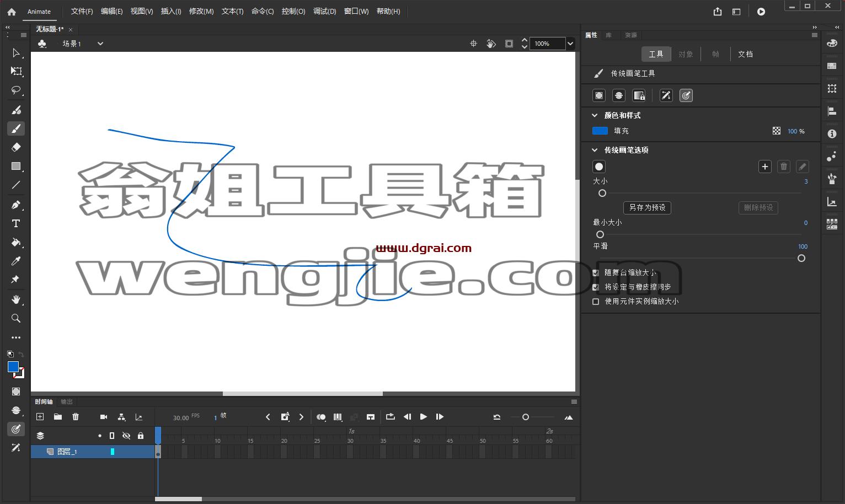Select the Fluid Brush tool
This screenshot has width=845, height=504.
pyautogui.click(x=16, y=110)
